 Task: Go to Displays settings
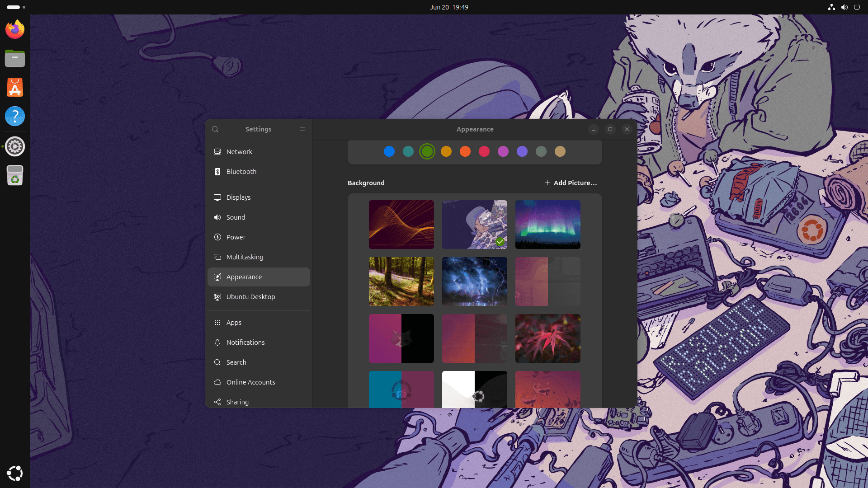[259, 197]
